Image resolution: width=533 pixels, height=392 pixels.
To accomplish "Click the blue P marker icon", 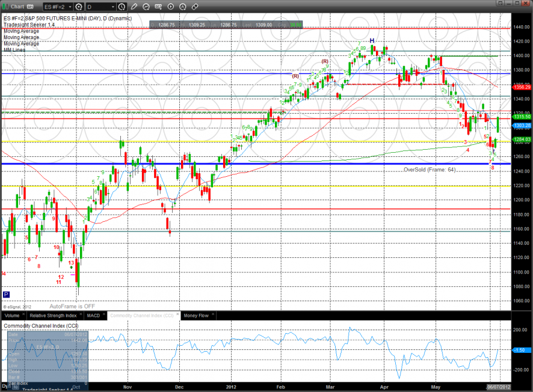I will (6, 295).
